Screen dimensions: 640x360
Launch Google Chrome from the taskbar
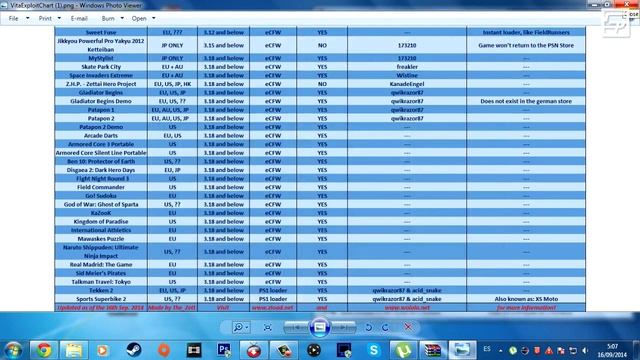pos(44,350)
